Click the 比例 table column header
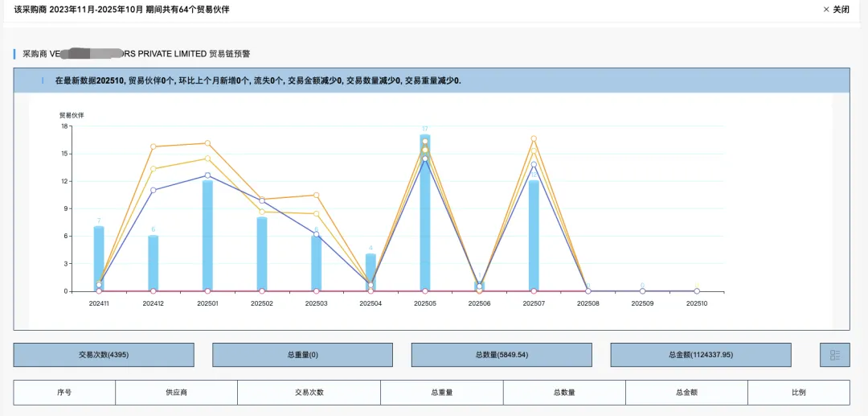868x416 pixels. pos(798,393)
